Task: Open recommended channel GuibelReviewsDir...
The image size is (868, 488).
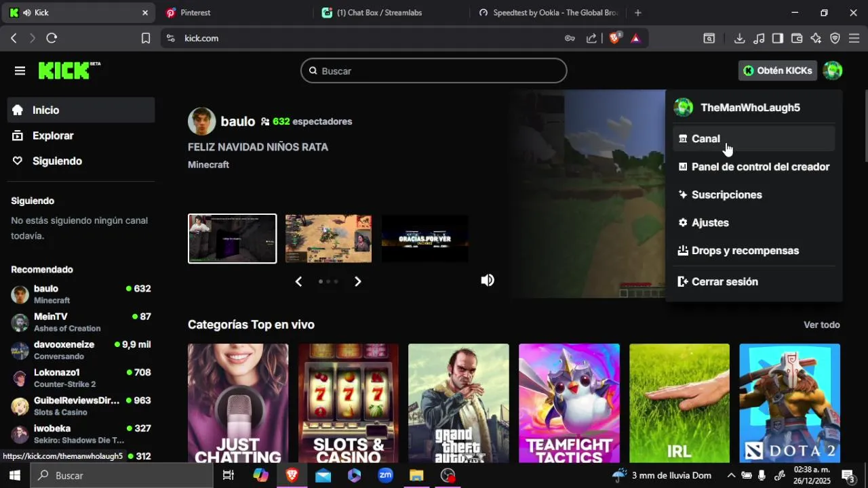Action: pyautogui.click(x=81, y=406)
